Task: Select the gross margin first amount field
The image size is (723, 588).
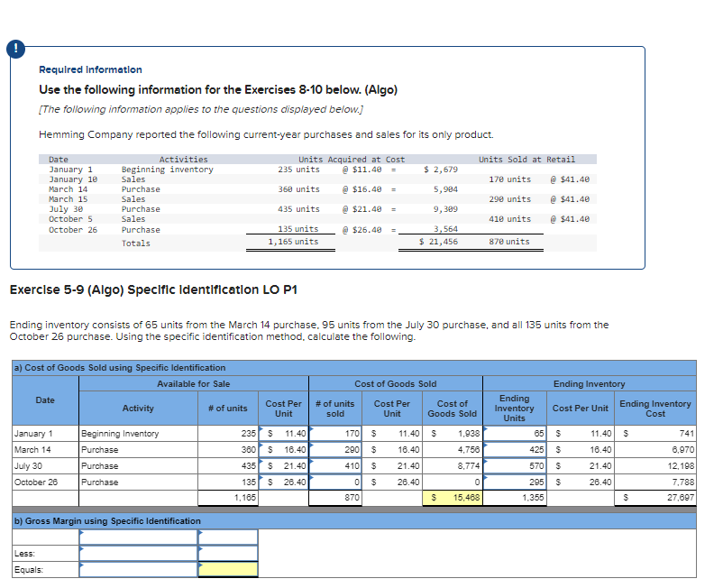Action: click(x=228, y=537)
